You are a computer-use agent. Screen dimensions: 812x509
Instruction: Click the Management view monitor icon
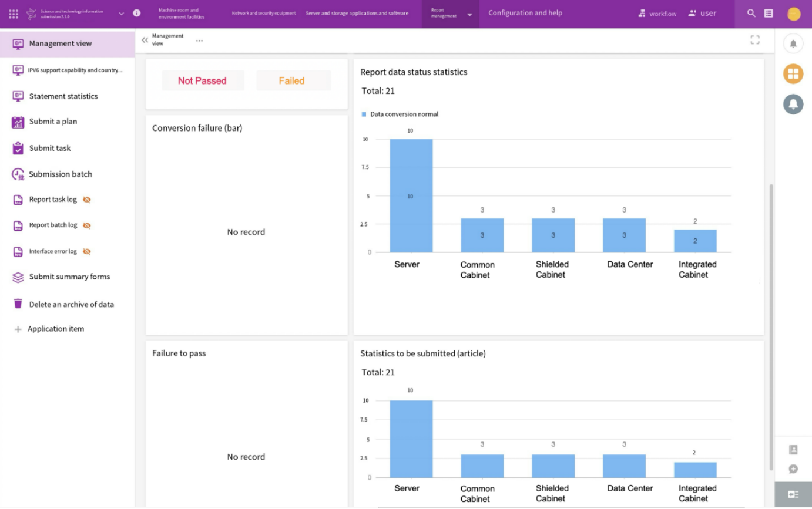[18, 43]
